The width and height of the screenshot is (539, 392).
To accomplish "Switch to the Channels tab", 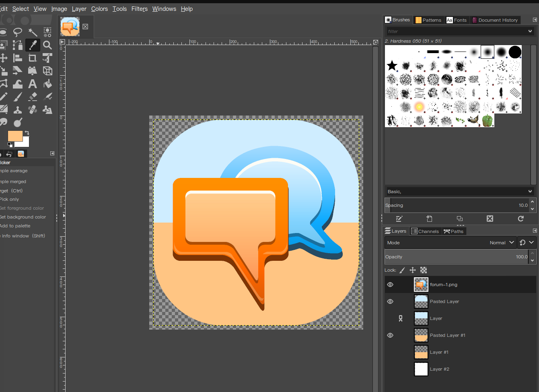I will pos(425,231).
